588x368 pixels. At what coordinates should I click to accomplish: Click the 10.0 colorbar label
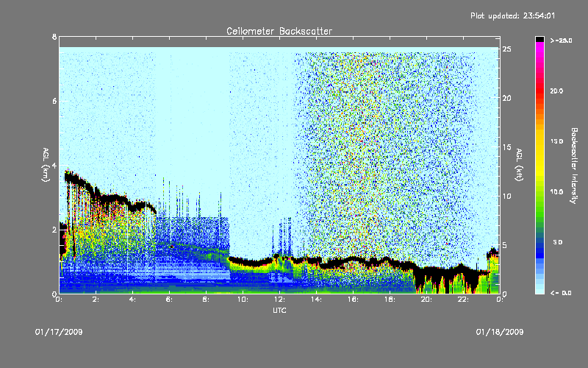[556, 192]
